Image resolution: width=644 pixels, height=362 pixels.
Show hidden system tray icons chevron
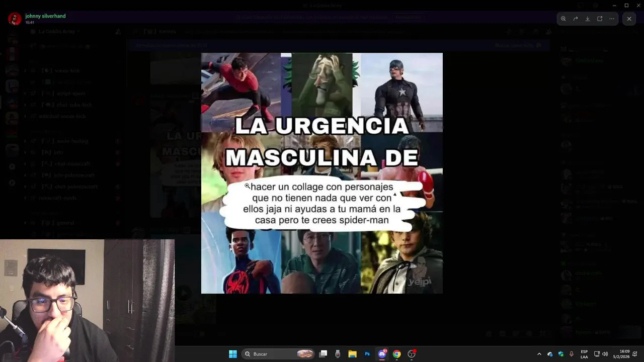(539, 354)
